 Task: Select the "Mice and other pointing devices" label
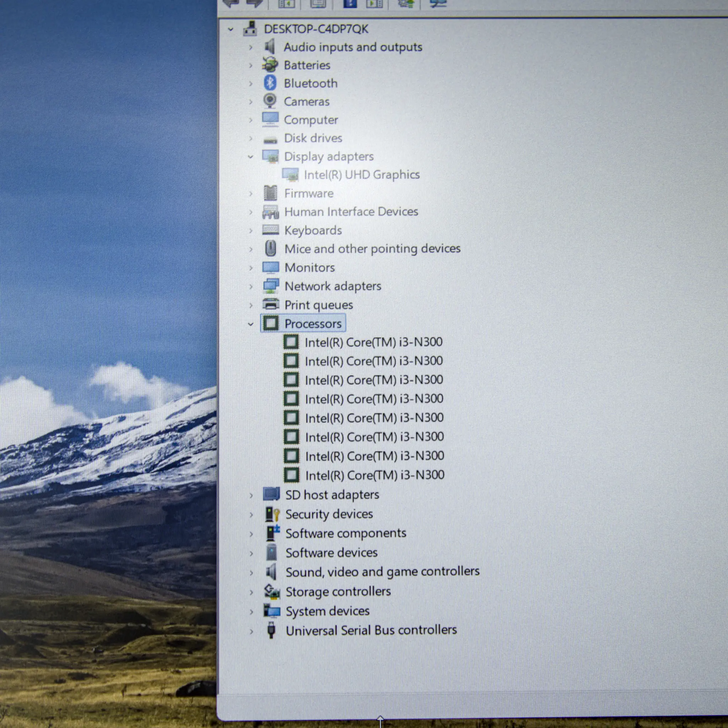[373, 249]
